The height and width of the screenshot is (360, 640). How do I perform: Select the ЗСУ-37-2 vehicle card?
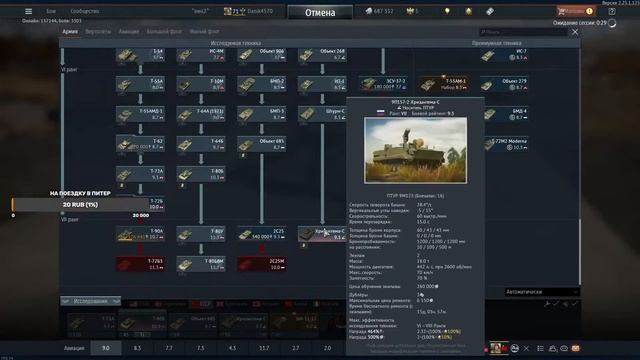(x=383, y=84)
